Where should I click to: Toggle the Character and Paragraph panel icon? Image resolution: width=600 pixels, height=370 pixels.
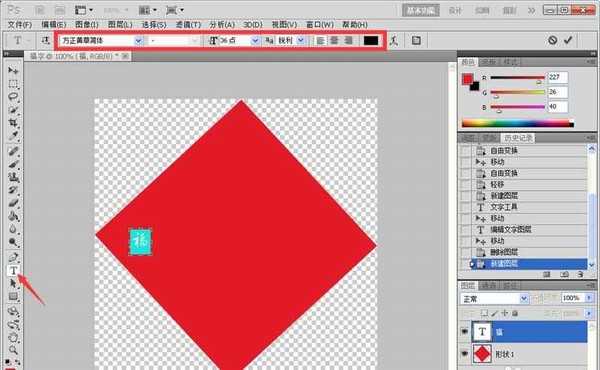point(416,41)
